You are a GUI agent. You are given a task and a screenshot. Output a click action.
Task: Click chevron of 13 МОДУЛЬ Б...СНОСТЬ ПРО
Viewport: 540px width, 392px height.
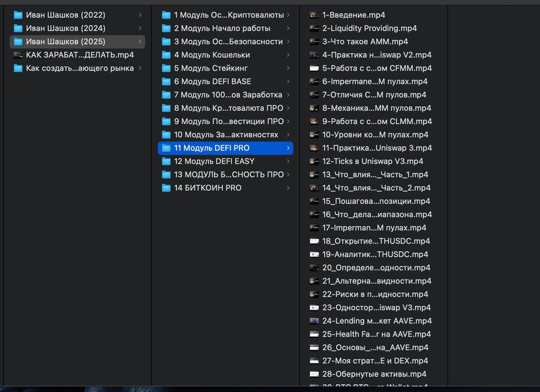pyautogui.click(x=288, y=175)
